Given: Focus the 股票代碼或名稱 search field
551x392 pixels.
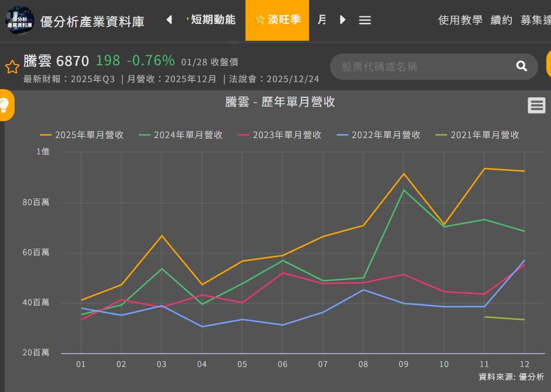Looking at the screenshot, I should [x=423, y=67].
